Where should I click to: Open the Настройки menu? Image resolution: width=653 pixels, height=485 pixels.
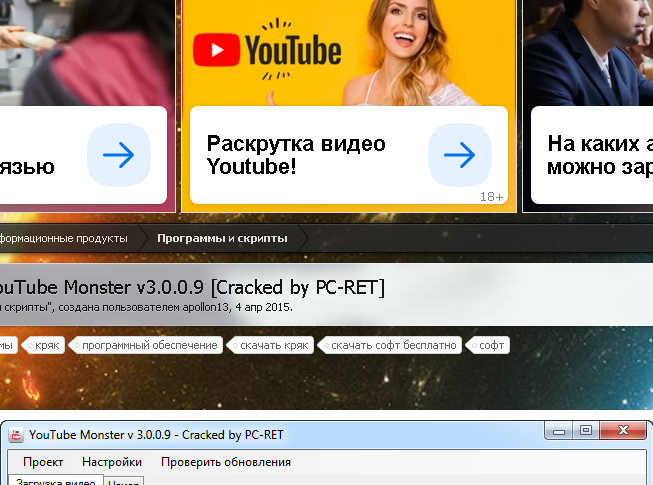(111, 462)
